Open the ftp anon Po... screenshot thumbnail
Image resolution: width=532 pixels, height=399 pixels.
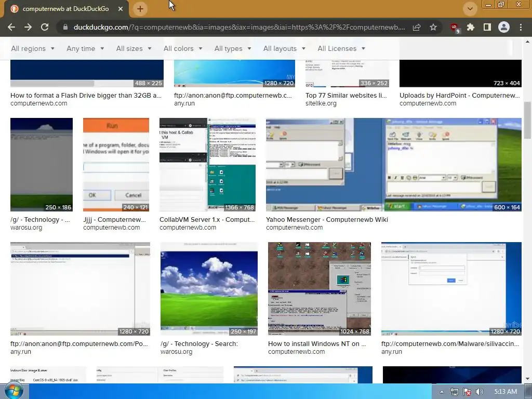pyautogui.click(x=80, y=289)
